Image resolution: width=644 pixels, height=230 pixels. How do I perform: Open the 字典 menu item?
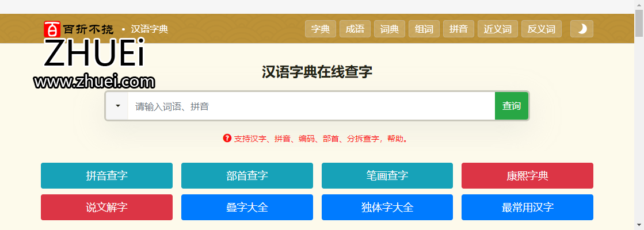pos(321,29)
